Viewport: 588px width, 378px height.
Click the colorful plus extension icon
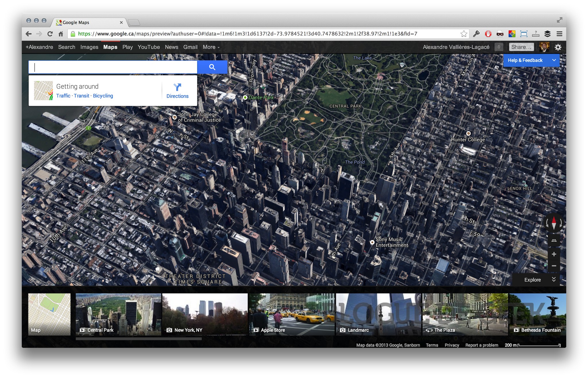point(512,34)
